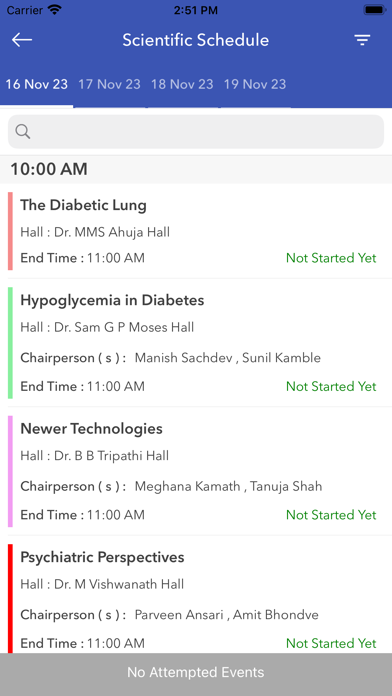Open the filter icon menu
The width and height of the screenshot is (392, 696).
[x=362, y=40]
